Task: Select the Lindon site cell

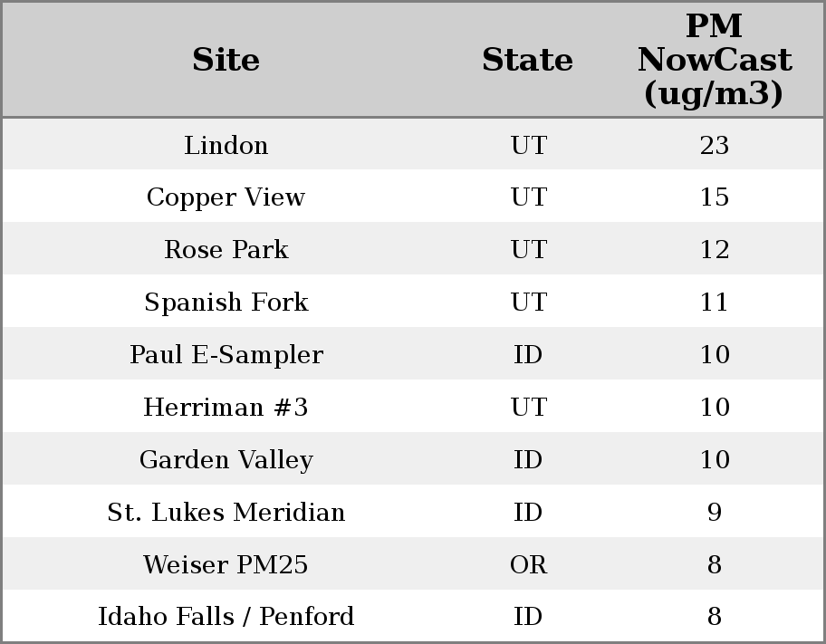Action: [x=226, y=145]
